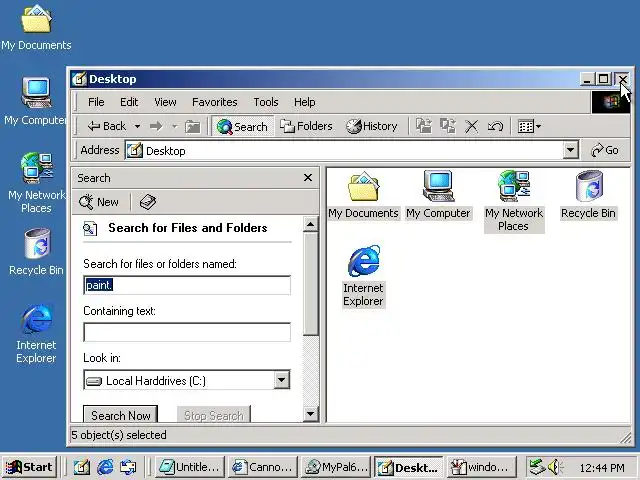Click My Network Places desktop icon
640x480 pixels.
click(36, 183)
